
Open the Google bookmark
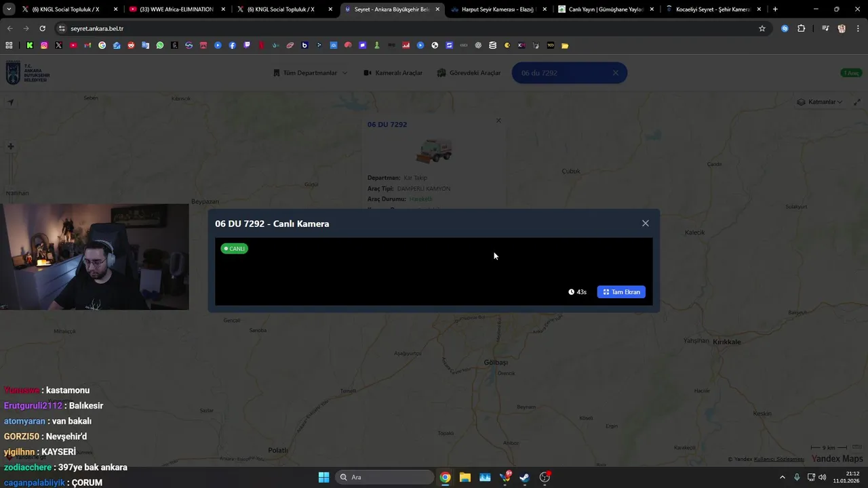pyautogui.click(x=102, y=45)
